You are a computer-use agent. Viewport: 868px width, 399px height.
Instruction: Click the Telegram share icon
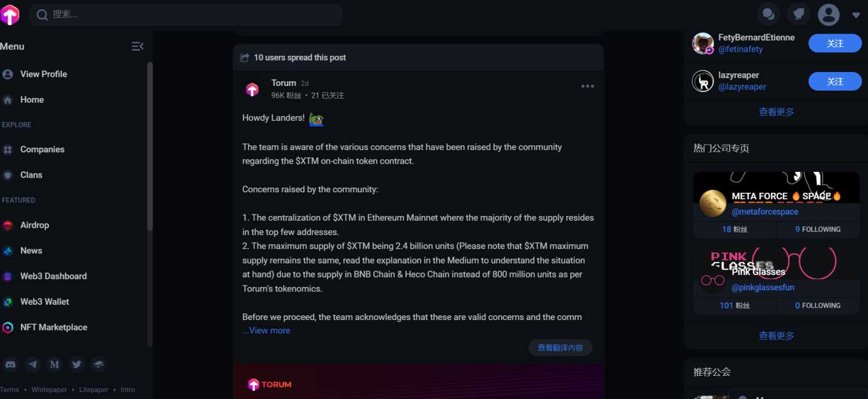33,364
